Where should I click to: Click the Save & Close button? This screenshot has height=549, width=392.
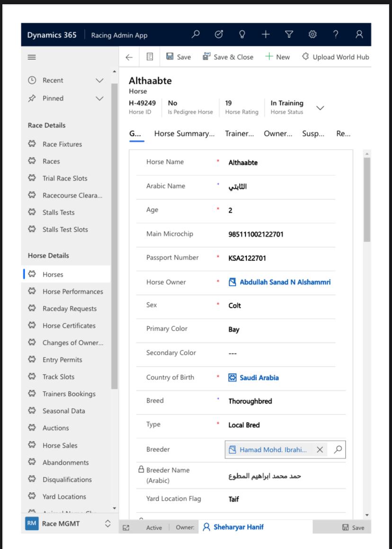click(x=228, y=57)
